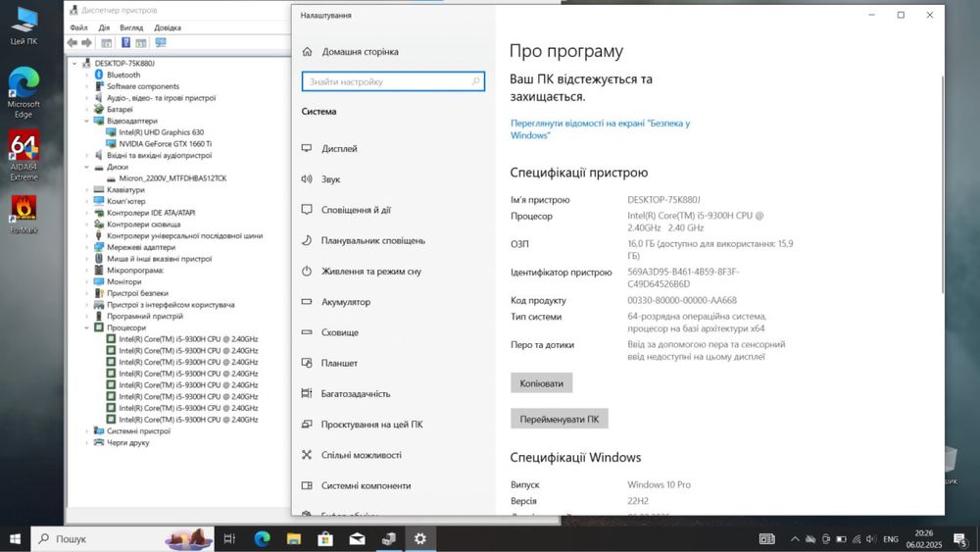Screen dimensions: 980x552
Task: Open FurMark desktop icon
Action: [24, 215]
